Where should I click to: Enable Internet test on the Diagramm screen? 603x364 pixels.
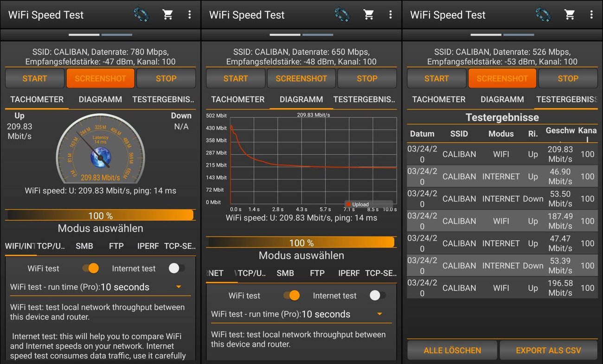coord(376,295)
